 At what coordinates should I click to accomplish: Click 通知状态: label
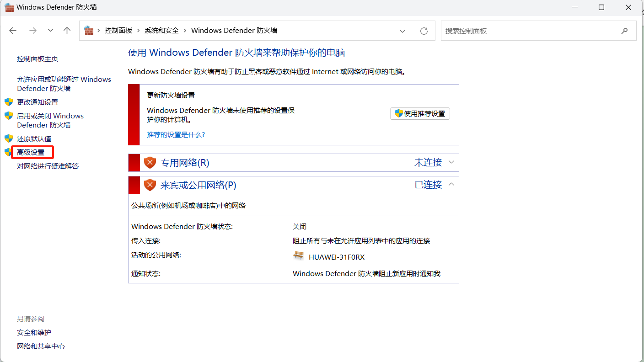coord(146,274)
